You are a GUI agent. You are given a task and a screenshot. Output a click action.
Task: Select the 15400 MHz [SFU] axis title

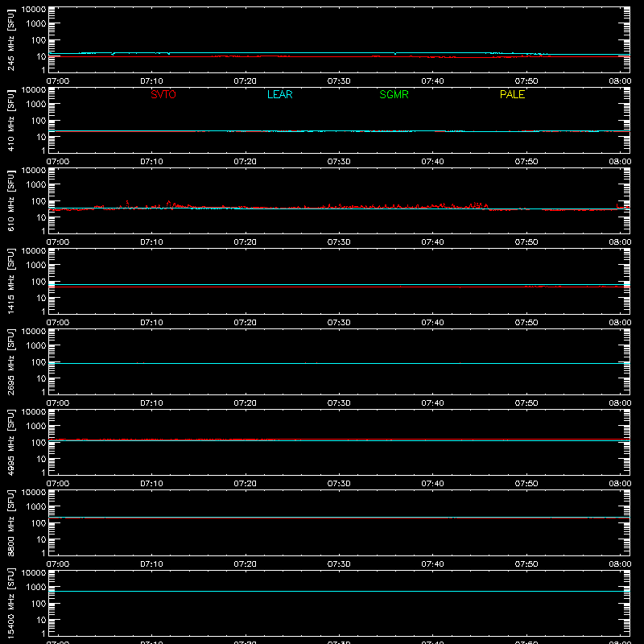[10, 603]
